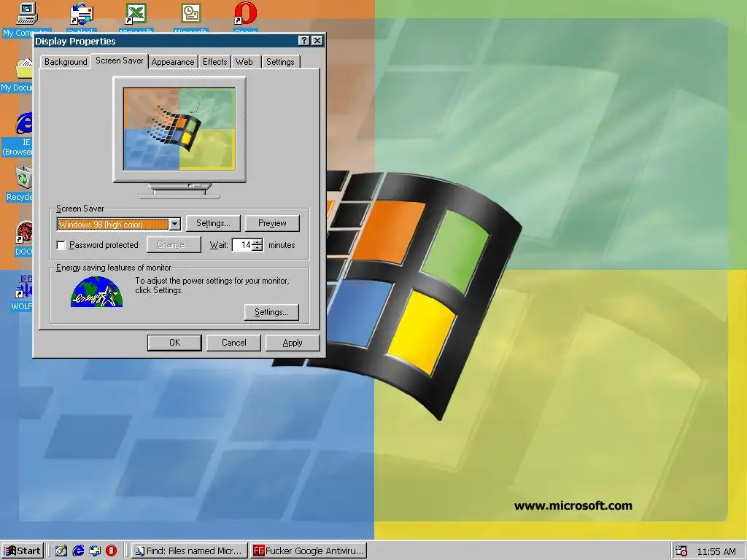
Task: Switch to the Find: Files taskbar window
Action: click(189, 551)
